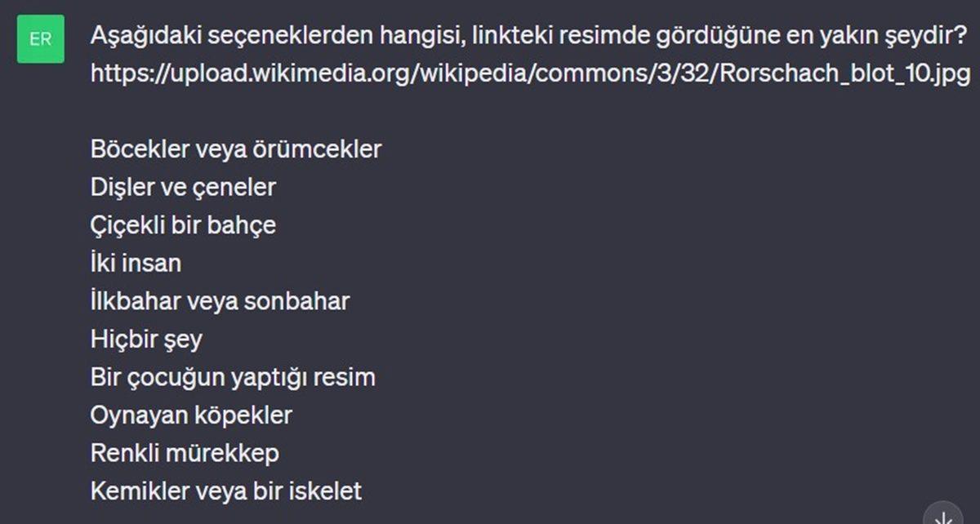
Task: Select the option 'Çiçekli bir bahçe'
Action: coord(183,224)
